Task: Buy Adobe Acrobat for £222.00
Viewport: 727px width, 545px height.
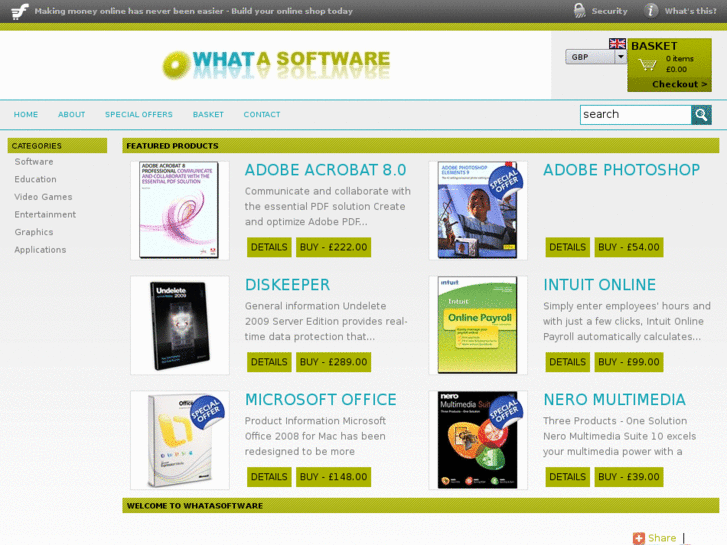Action: pyautogui.click(x=333, y=247)
